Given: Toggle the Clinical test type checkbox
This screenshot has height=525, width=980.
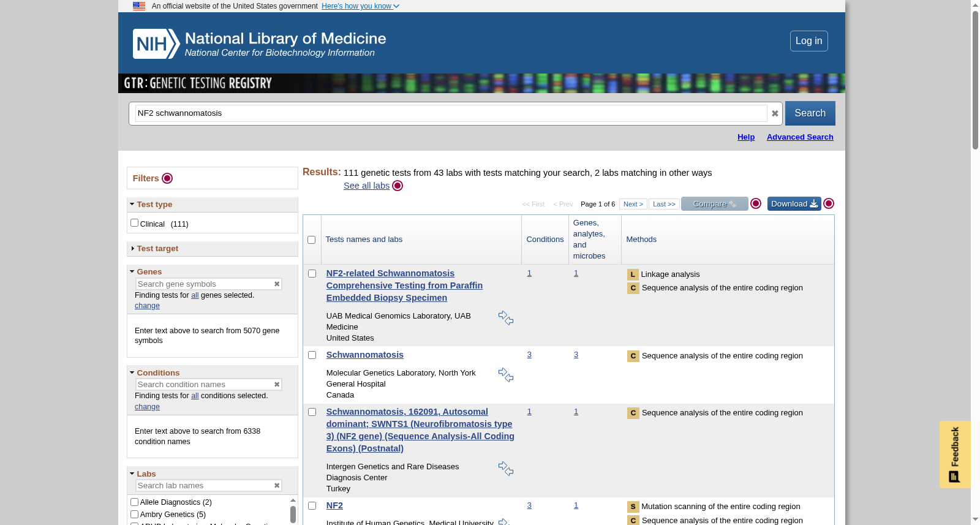Looking at the screenshot, I should [134, 223].
